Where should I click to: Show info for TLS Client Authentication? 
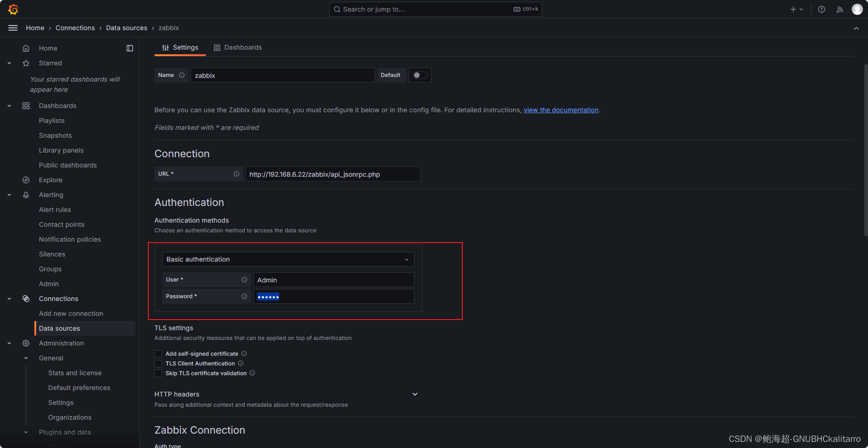coord(241,363)
